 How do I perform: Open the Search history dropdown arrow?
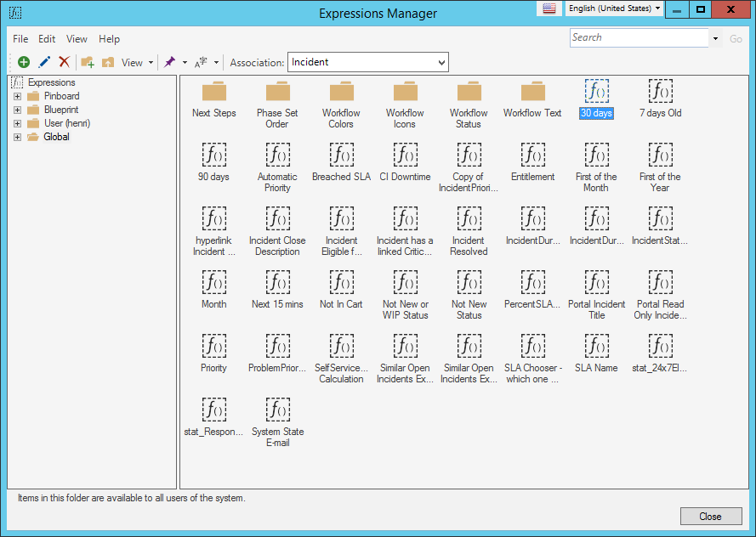click(715, 38)
